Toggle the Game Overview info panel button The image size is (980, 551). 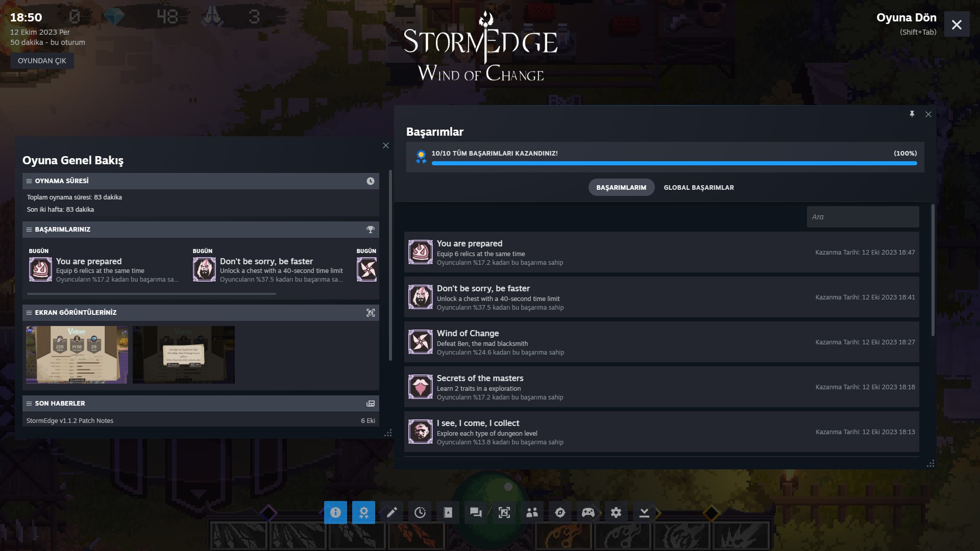335,513
